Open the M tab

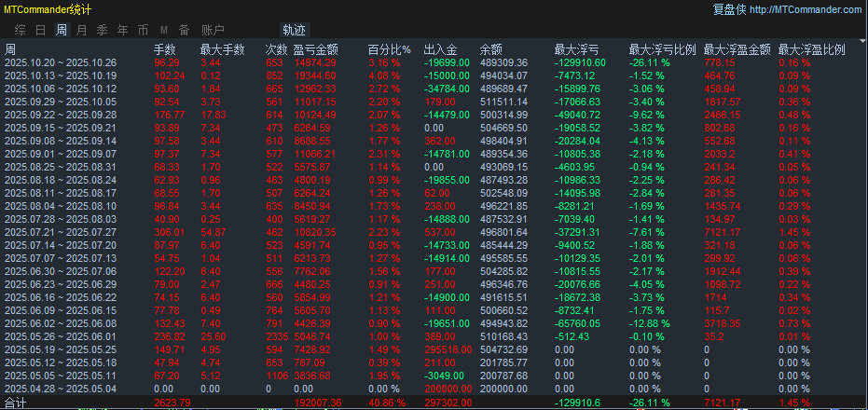(164, 31)
